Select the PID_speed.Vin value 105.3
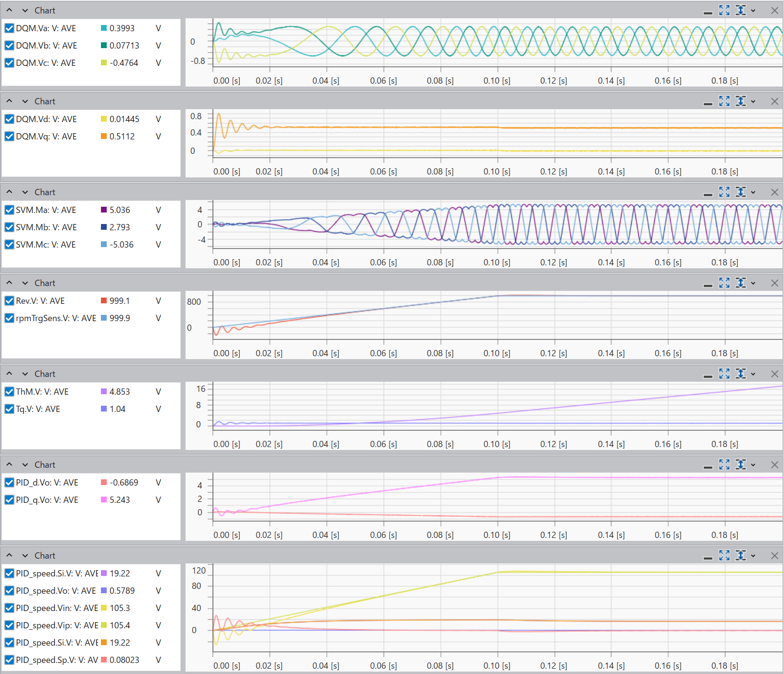This screenshot has height=674, width=784. coord(120,608)
